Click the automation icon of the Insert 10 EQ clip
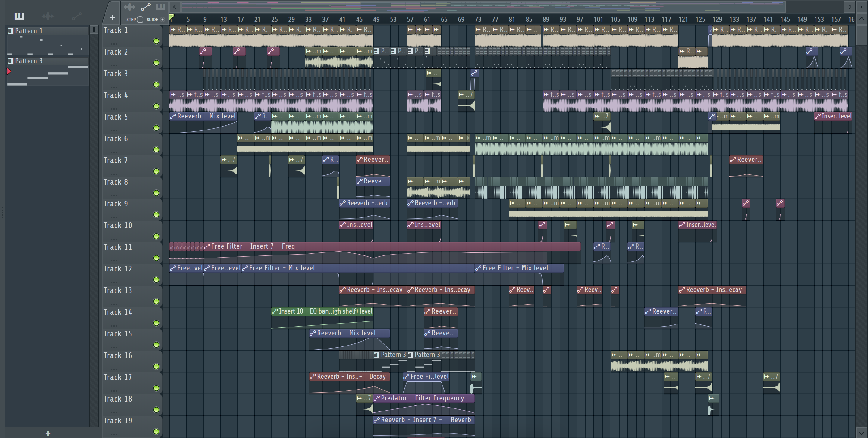The width and height of the screenshot is (868, 438). click(x=275, y=311)
